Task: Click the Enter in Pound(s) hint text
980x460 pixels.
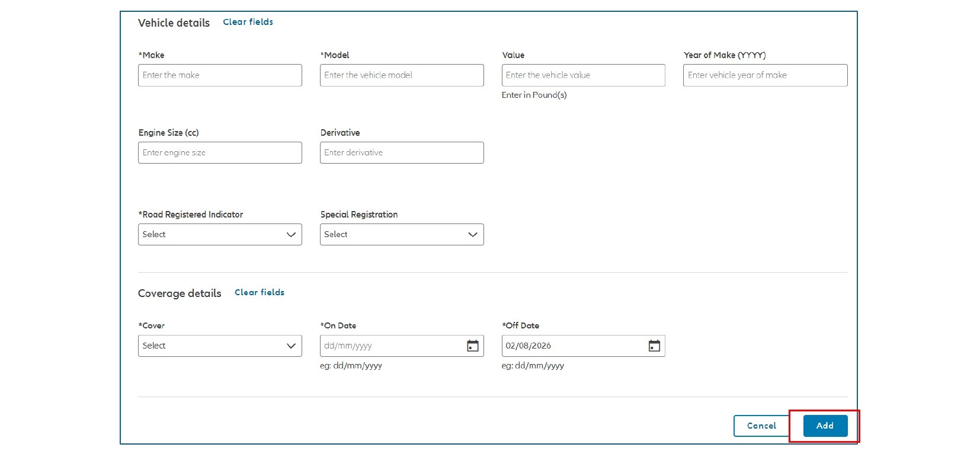Action: click(x=534, y=95)
